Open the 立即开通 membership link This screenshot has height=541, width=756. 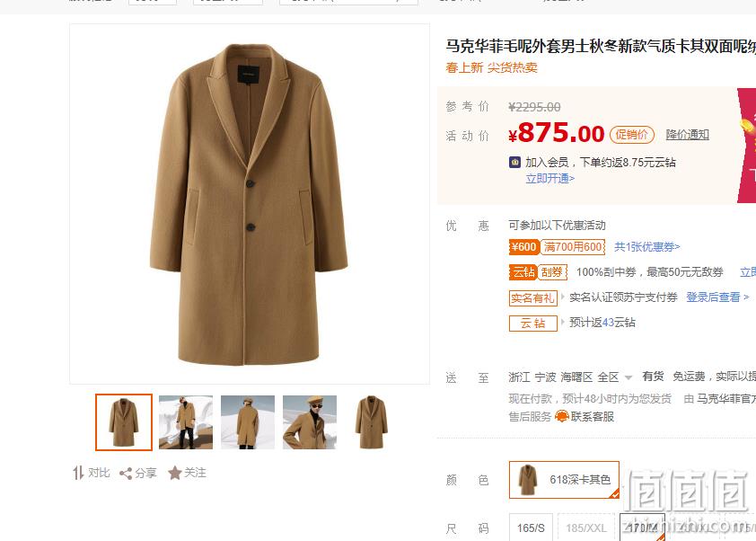click(x=549, y=179)
